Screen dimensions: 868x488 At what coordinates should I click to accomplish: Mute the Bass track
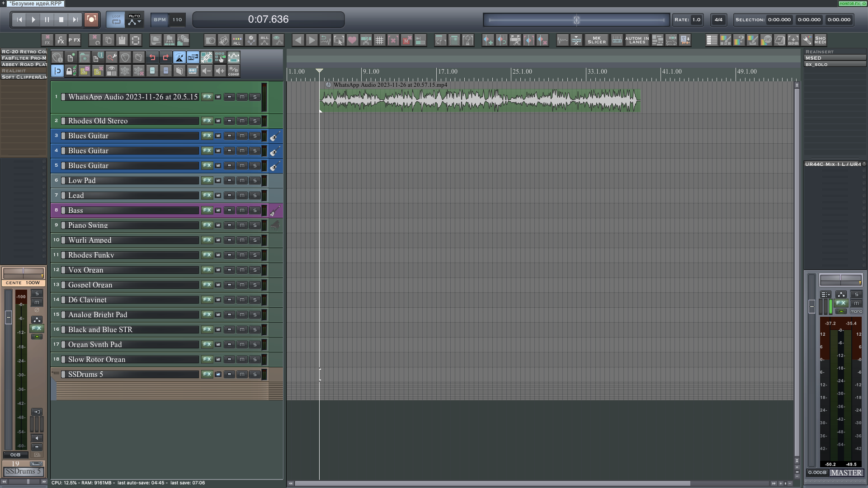(x=242, y=210)
